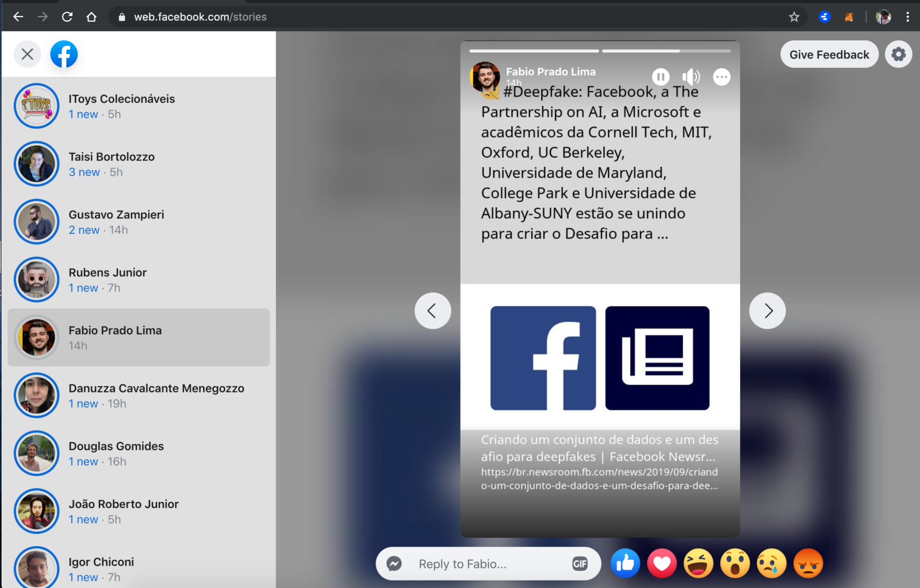Click '3 new' under Taisi Bortolozzo

[x=85, y=172]
